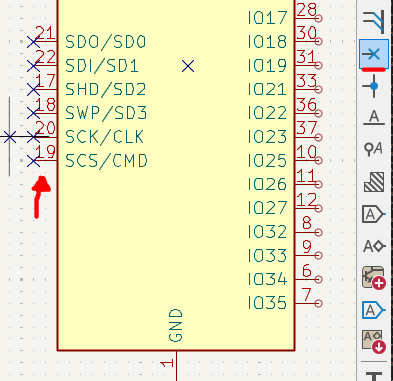Select the Add junction tool
Viewport: 393px width, 381px height.
point(374,86)
